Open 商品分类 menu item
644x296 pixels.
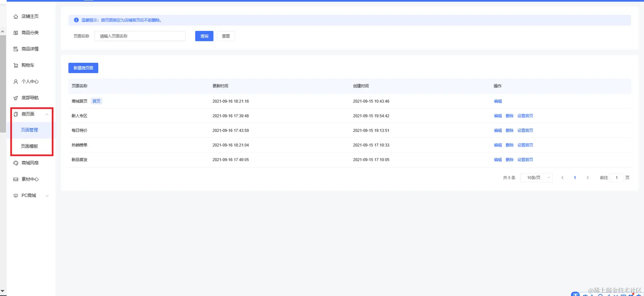[30, 33]
